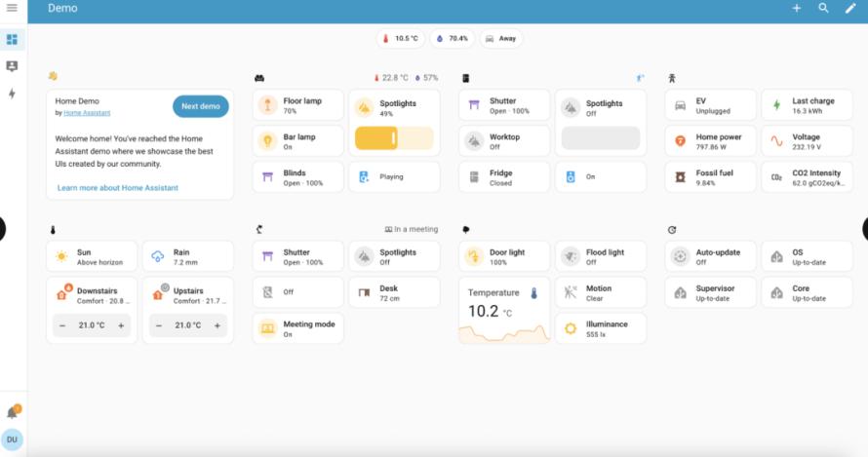Image resolution: width=868 pixels, height=457 pixels.
Task: Open the hamburger sidebar menu
Action: tap(12, 8)
